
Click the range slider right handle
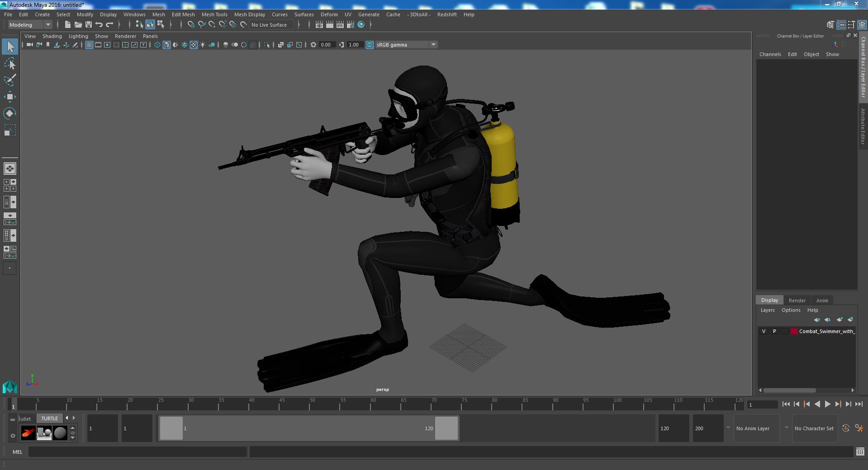[446, 428]
